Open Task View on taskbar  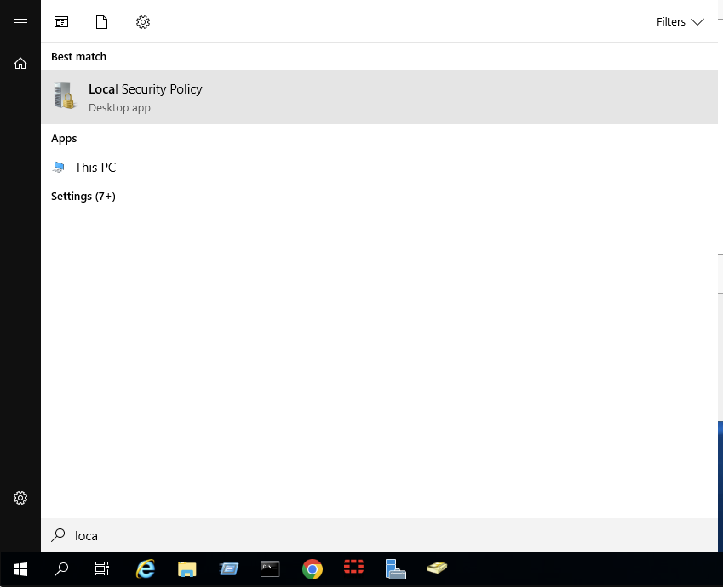(x=102, y=569)
